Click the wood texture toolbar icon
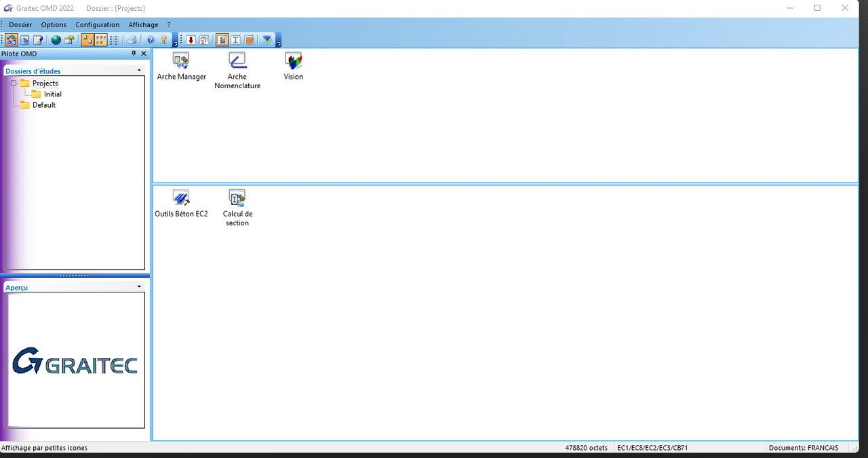The height and width of the screenshot is (458, 868). [249, 40]
